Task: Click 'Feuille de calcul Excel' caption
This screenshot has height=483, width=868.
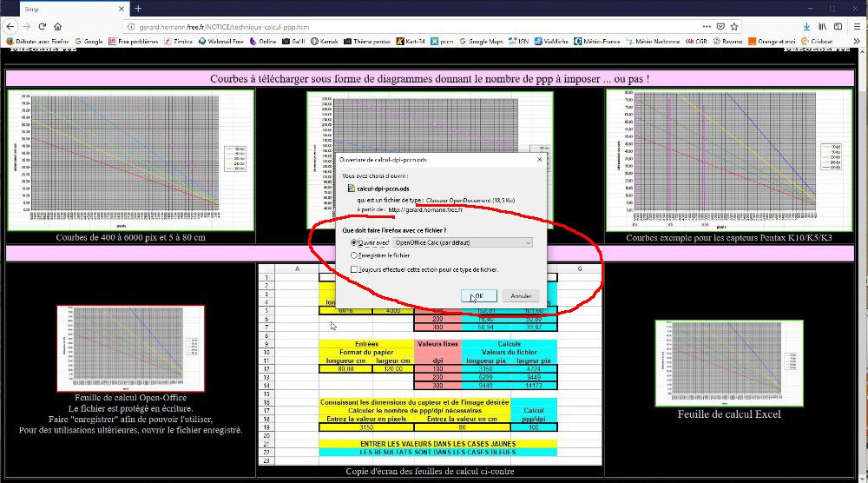Action: tap(729, 414)
